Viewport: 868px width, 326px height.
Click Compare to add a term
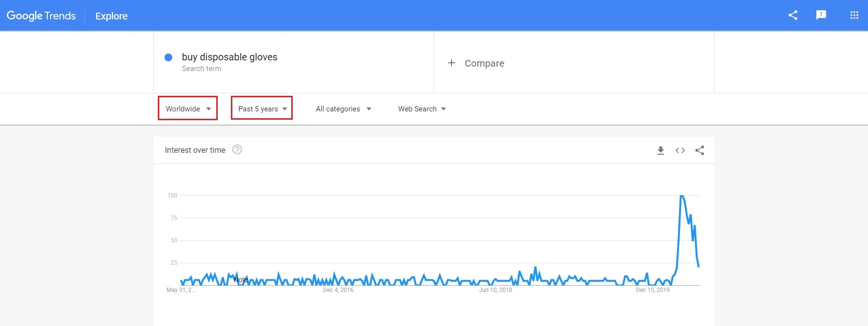pyautogui.click(x=484, y=63)
